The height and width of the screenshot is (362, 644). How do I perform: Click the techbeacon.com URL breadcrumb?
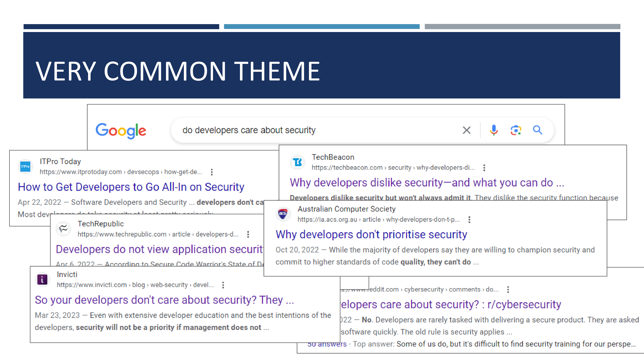click(393, 168)
